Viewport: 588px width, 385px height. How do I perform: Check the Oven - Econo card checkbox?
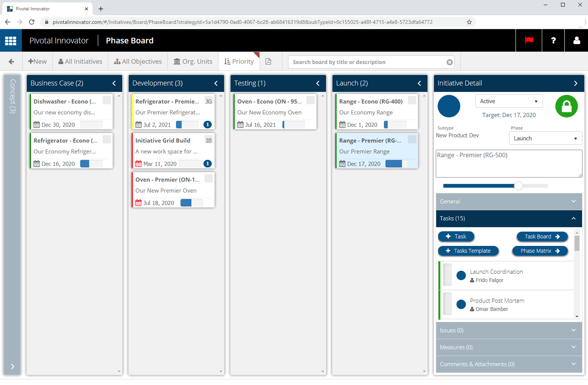pyautogui.click(x=311, y=100)
